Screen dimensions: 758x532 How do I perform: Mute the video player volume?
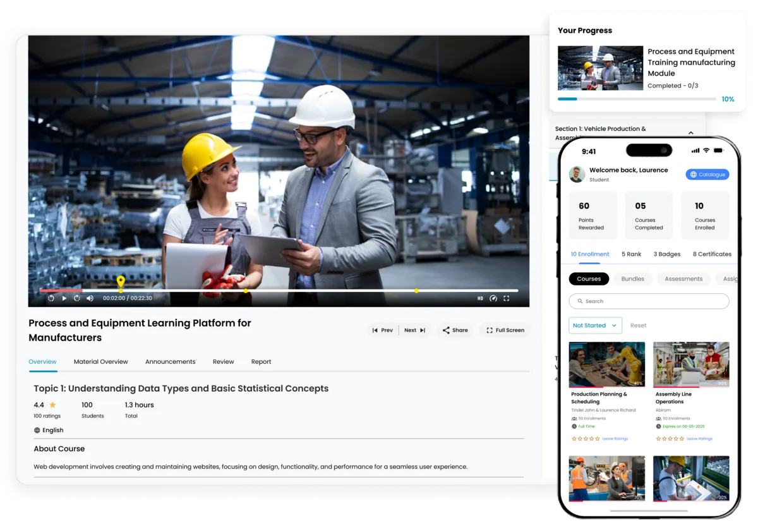tap(89, 298)
